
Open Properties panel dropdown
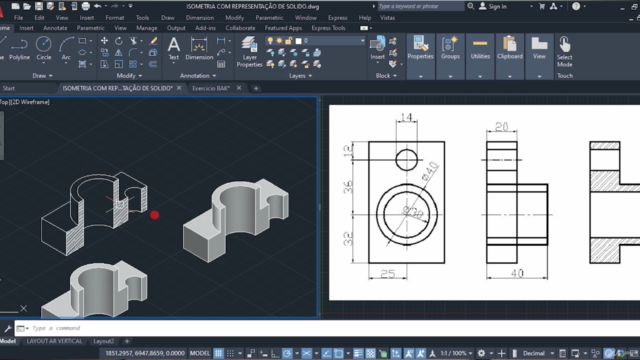(x=420, y=76)
